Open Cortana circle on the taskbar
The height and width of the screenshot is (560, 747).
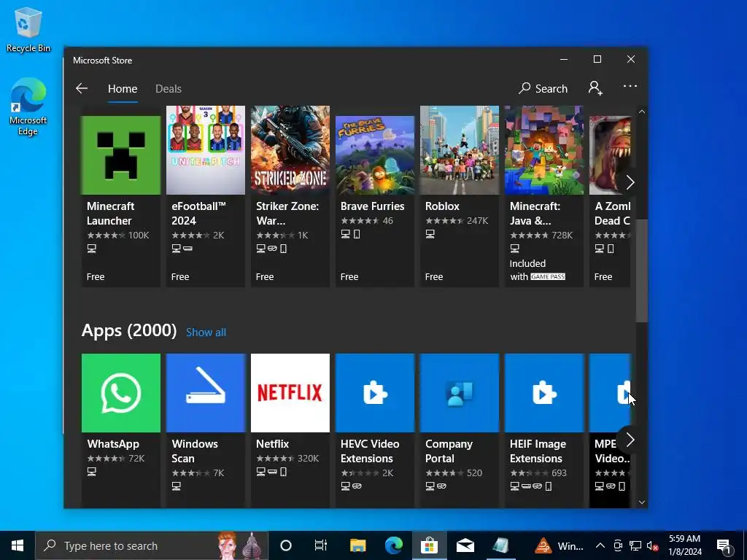(x=286, y=545)
